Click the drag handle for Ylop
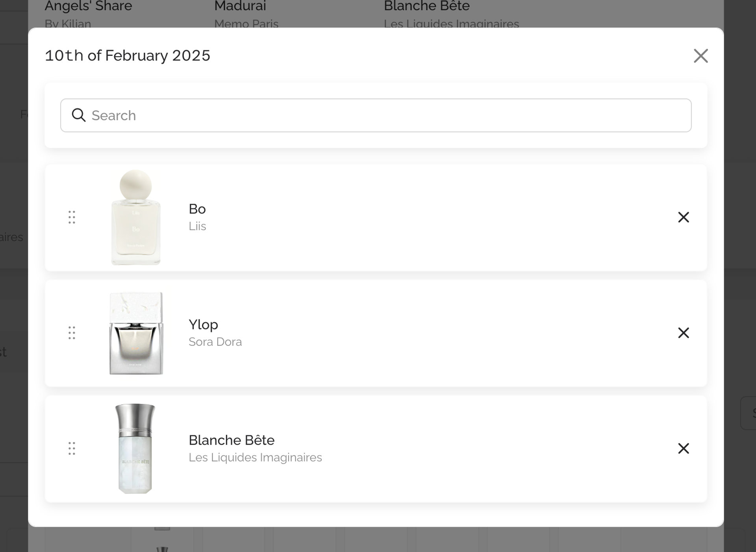Screen dimensions: 756x552 coord(72,333)
